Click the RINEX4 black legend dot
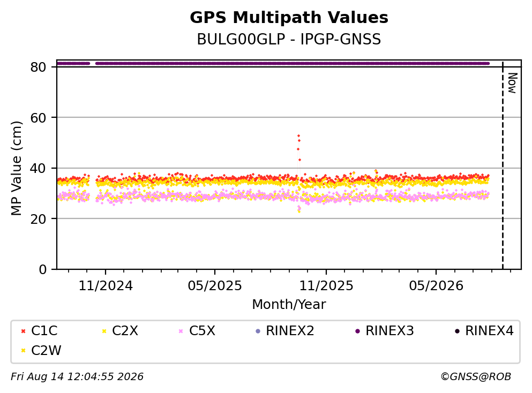 (457, 331)
